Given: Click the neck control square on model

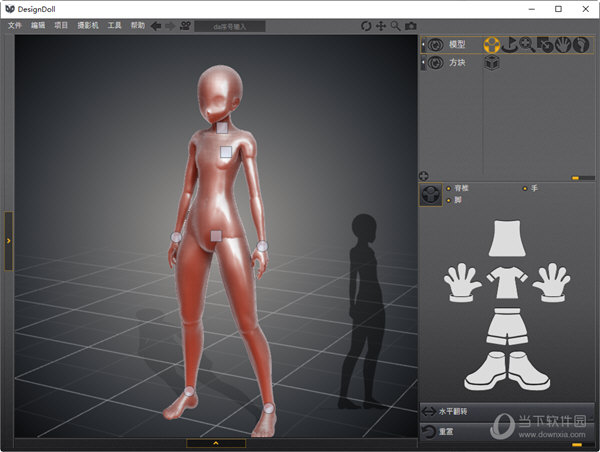Looking at the screenshot, I should 222,128.
